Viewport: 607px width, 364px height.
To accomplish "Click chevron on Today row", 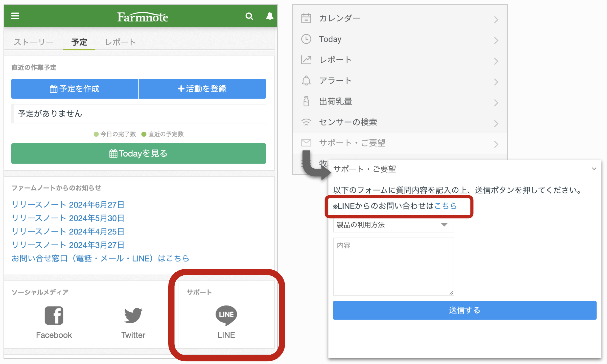I will click(x=496, y=40).
